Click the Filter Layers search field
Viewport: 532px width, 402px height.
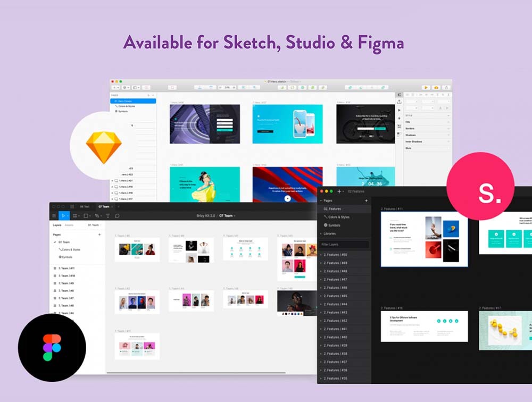point(344,245)
